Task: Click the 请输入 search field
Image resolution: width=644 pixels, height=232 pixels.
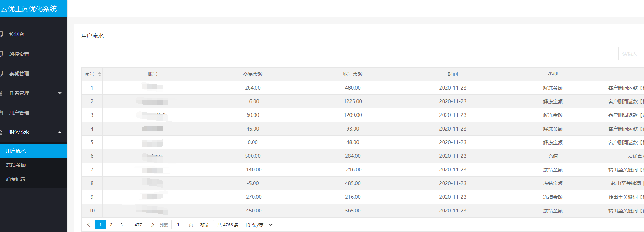Action: pyautogui.click(x=631, y=54)
